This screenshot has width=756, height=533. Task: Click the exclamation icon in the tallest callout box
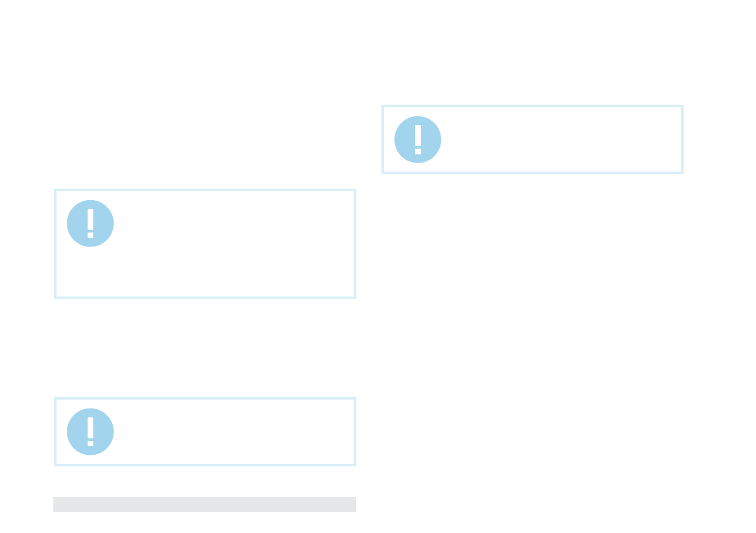90,224
